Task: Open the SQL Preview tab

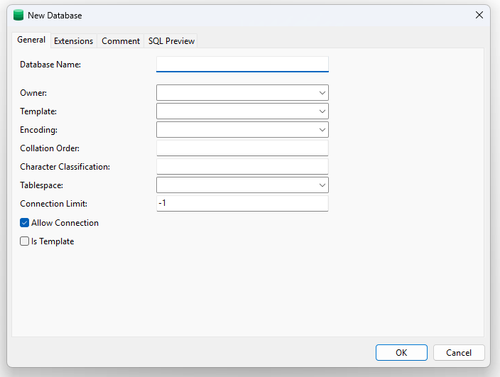Action: (171, 41)
